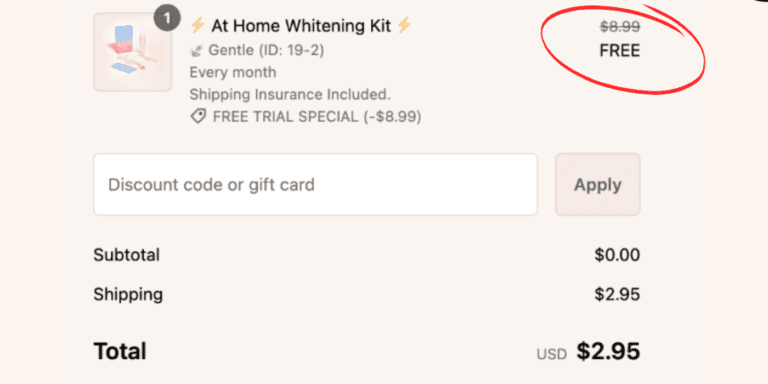Click the Apply discount button

point(598,185)
